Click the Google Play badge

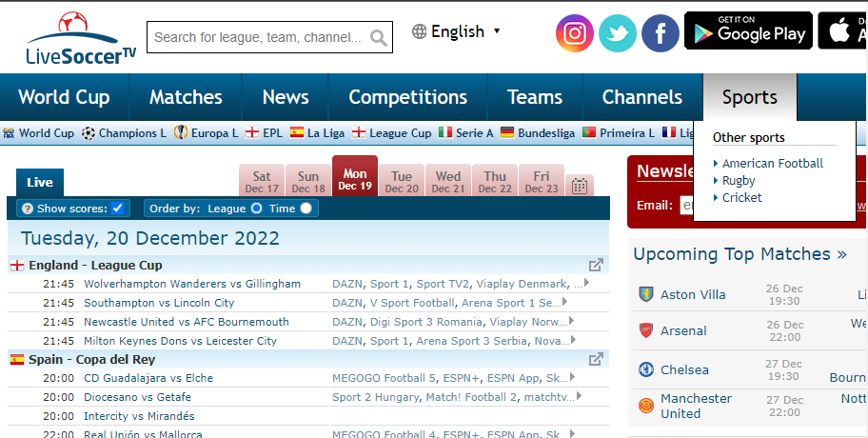pyautogui.click(x=748, y=31)
